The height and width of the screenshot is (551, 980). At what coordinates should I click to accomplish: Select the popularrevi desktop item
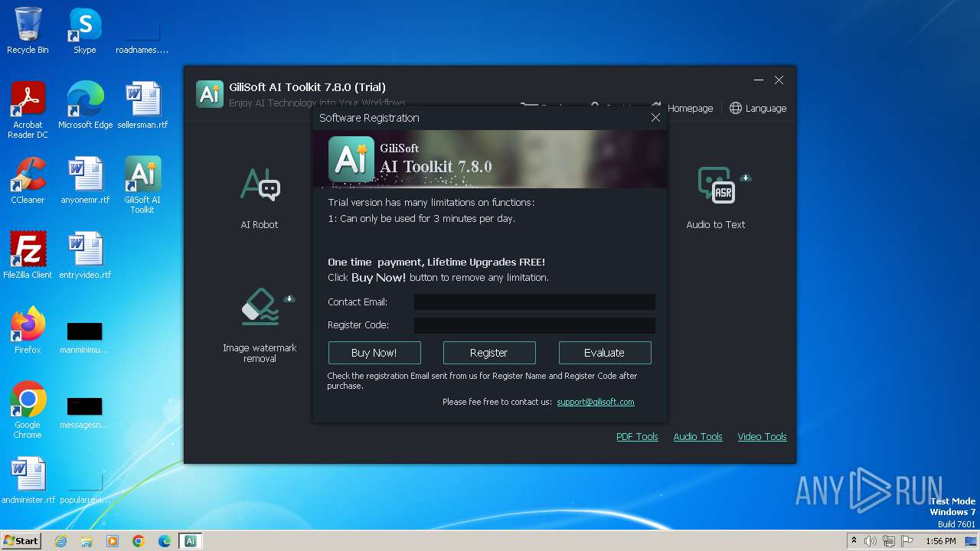click(x=85, y=486)
